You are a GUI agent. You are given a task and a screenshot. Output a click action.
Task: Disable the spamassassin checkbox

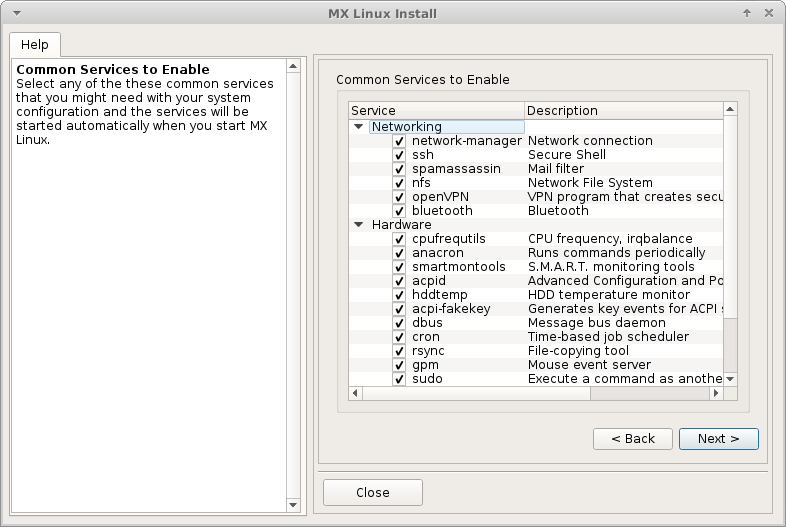click(x=399, y=169)
